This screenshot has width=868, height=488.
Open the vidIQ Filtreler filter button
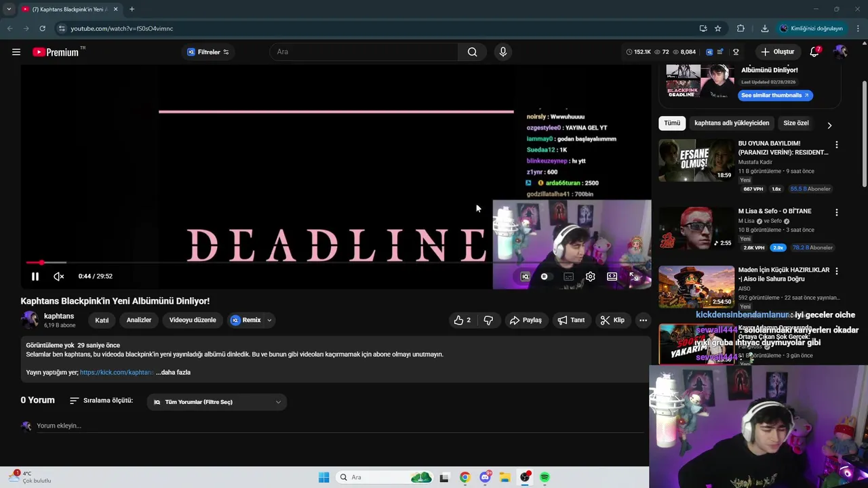point(208,52)
